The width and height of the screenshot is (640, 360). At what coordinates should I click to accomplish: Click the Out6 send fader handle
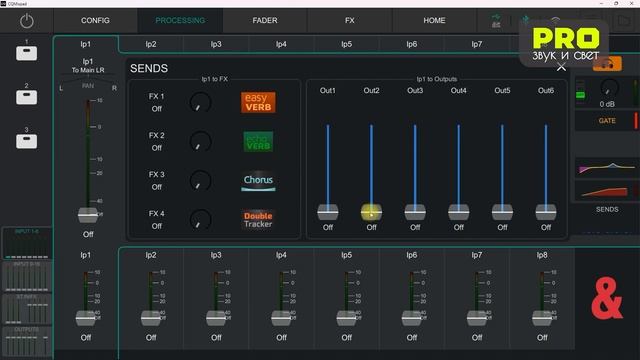(x=546, y=212)
